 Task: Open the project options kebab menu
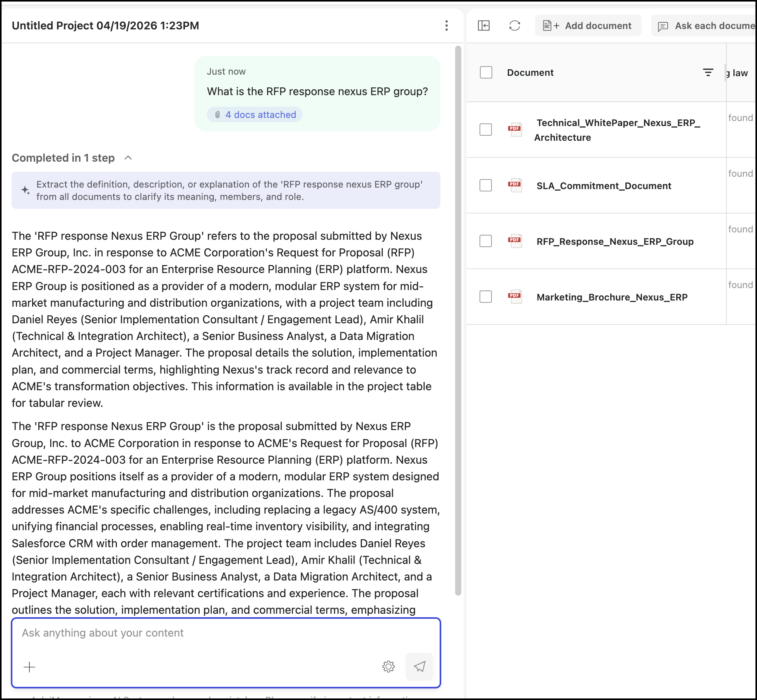pyautogui.click(x=447, y=26)
